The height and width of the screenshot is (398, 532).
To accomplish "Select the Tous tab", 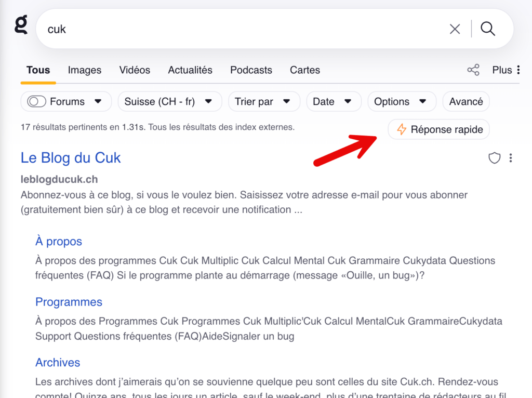I will coord(38,70).
